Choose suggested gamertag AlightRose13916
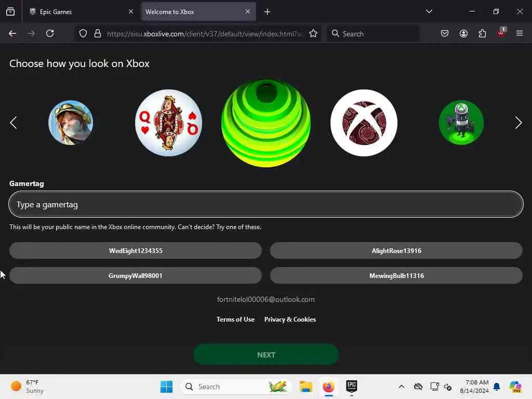This screenshot has width=532, height=399. [x=396, y=250]
